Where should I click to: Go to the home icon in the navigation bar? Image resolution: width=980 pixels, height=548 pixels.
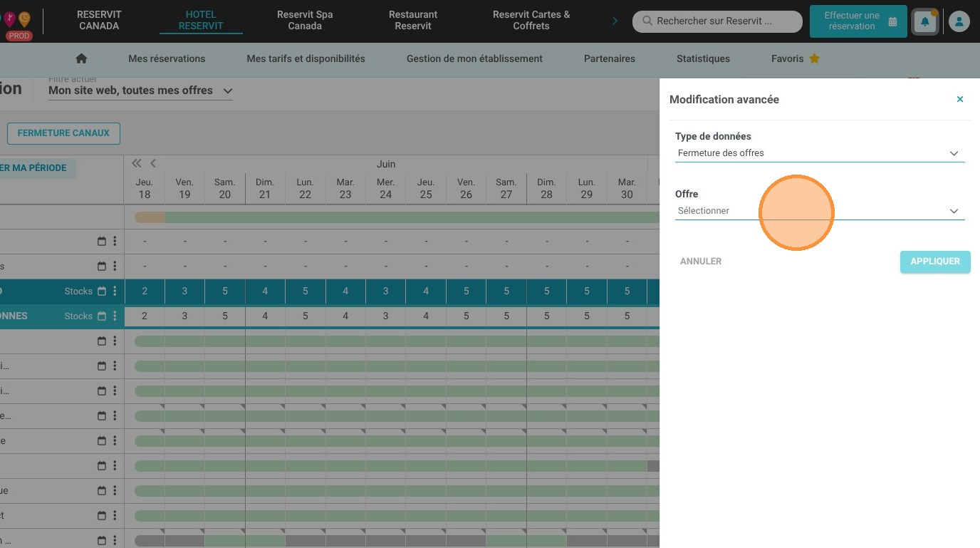[x=81, y=58]
